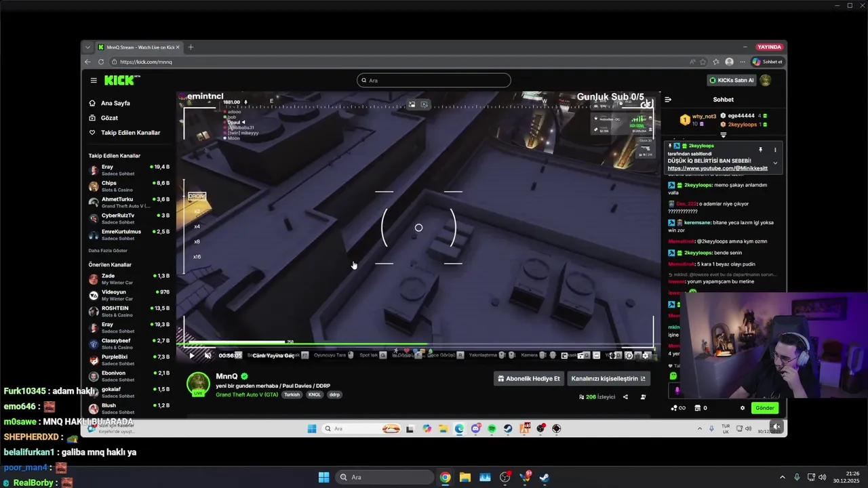This screenshot has height=488, width=868.
Task: Open gokalaf recommended channel
Action: tap(129, 392)
